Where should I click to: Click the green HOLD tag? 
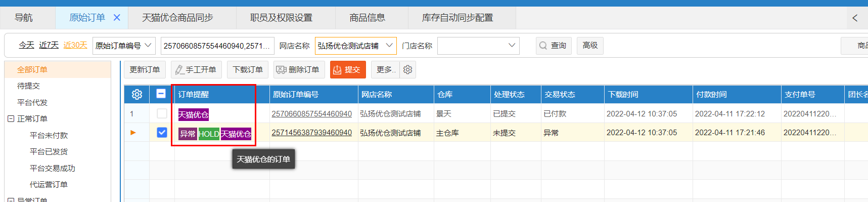click(209, 134)
